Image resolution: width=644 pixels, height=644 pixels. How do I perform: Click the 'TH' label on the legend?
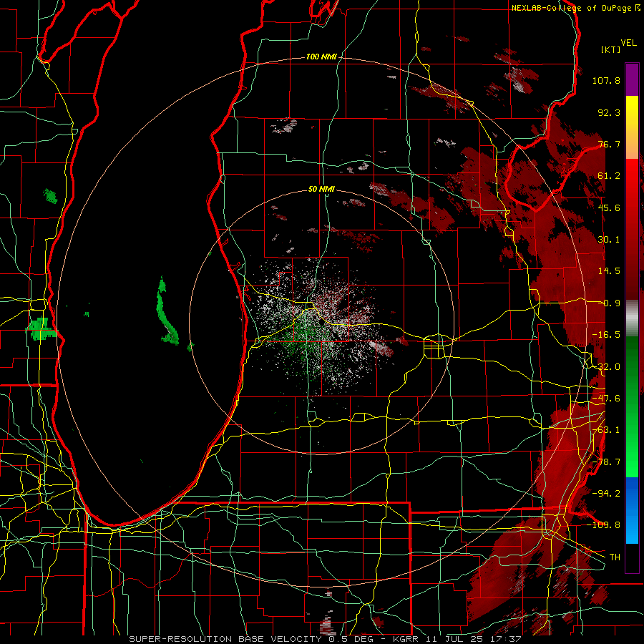tap(615, 557)
